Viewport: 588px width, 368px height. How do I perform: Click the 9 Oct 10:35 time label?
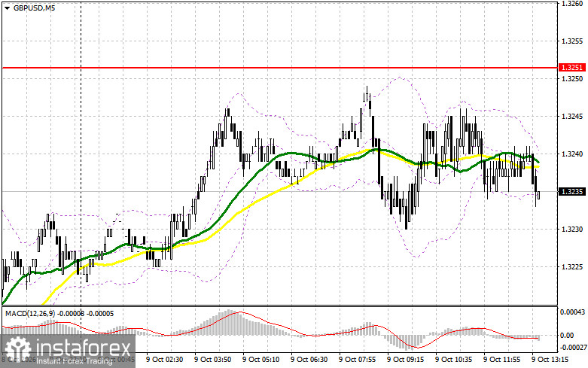click(x=454, y=360)
